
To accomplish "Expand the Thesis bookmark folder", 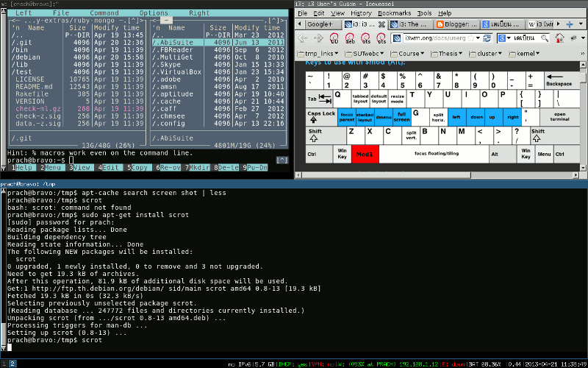I will 447,54.
